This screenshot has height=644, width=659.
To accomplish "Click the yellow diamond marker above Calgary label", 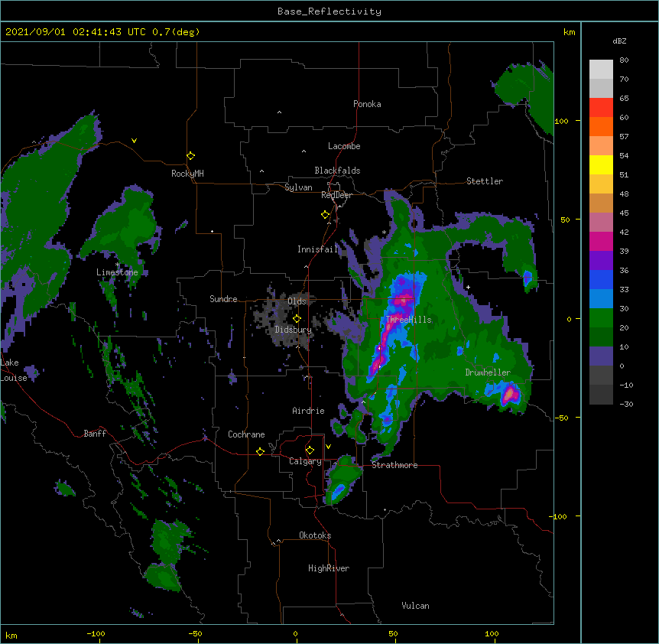I will point(310,450).
